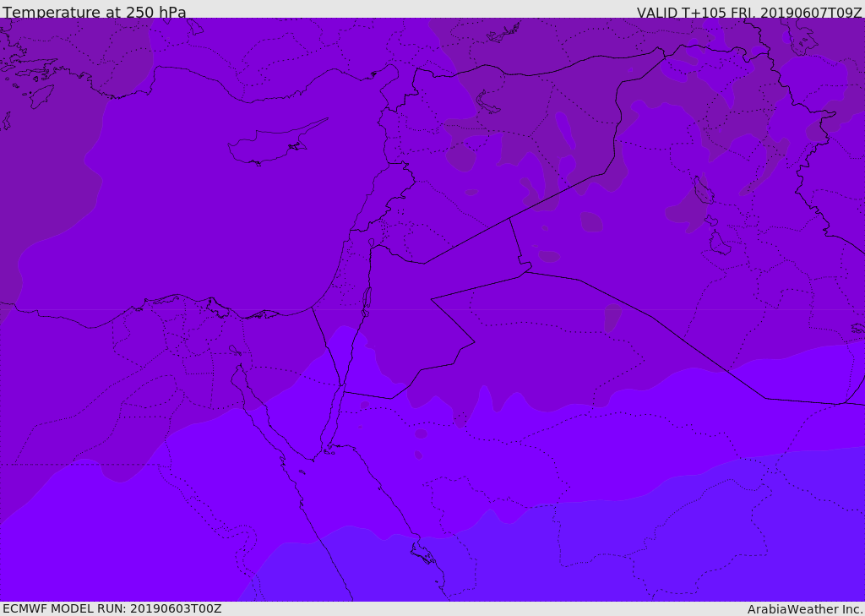Click the 'Temperature at 250 hPa' title

(x=95, y=12)
